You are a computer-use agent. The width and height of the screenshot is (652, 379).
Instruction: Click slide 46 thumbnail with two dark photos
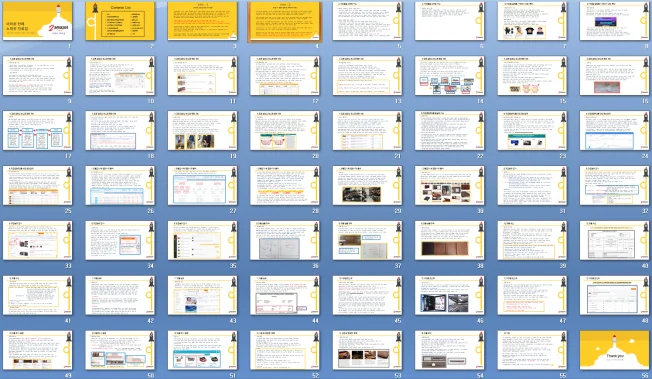click(x=449, y=295)
